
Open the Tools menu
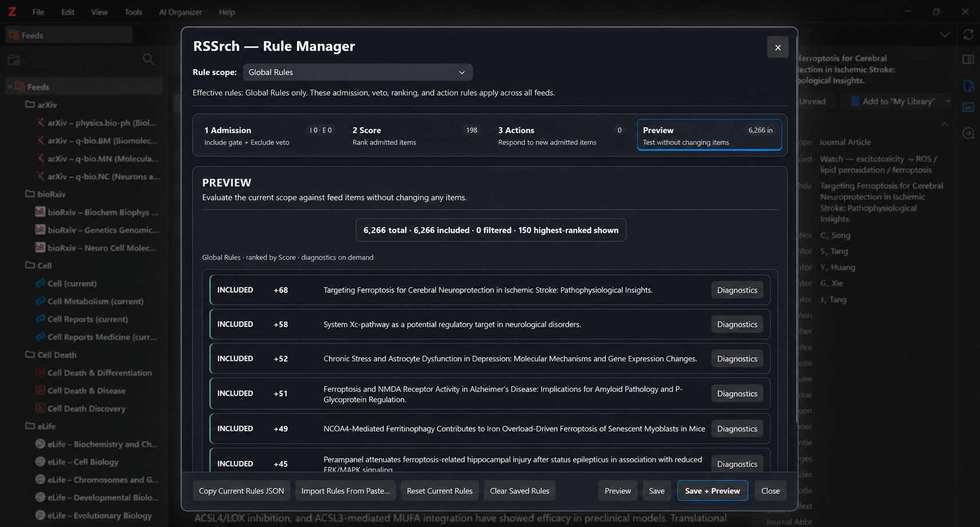tap(133, 12)
